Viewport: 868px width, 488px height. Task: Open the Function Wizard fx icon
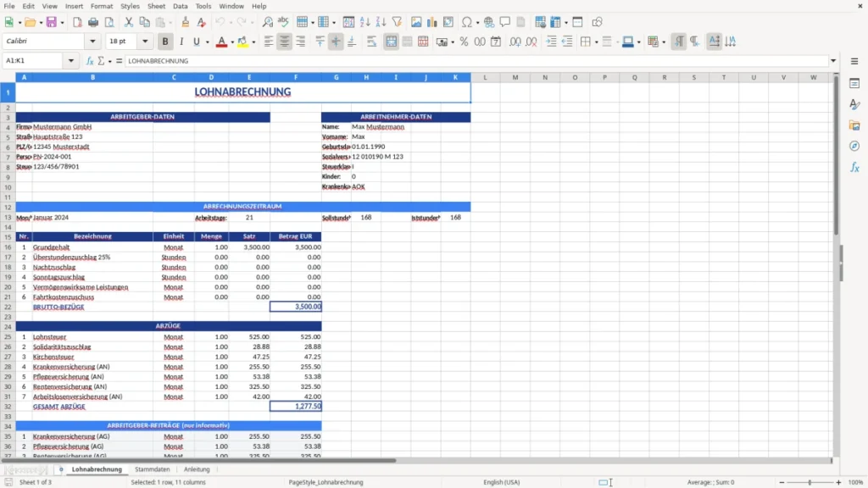point(90,61)
